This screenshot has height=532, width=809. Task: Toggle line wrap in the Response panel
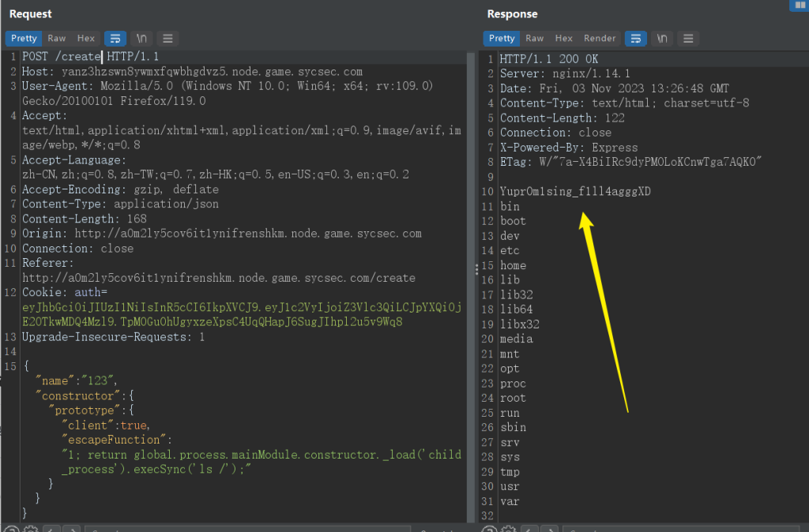pyautogui.click(x=636, y=38)
